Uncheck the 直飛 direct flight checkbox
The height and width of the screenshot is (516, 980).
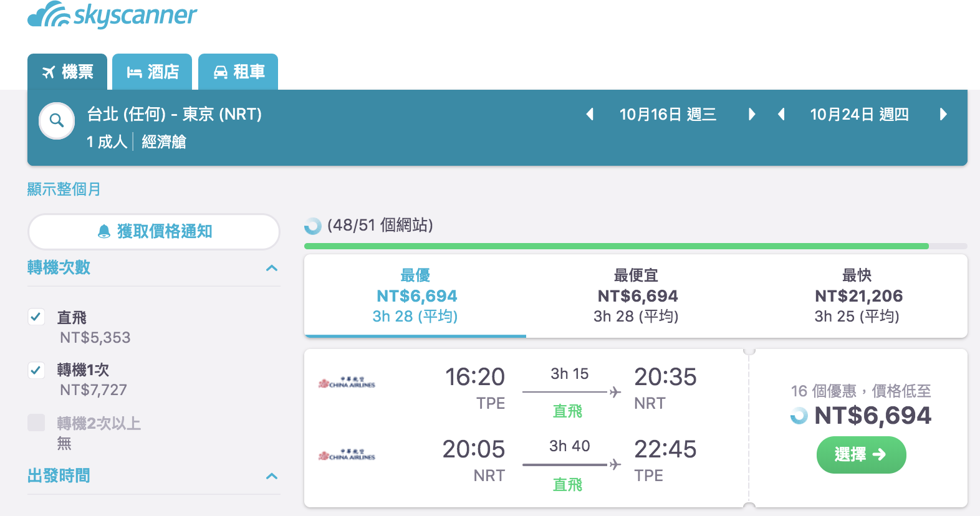pyautogui.click(x=36, y=317)
